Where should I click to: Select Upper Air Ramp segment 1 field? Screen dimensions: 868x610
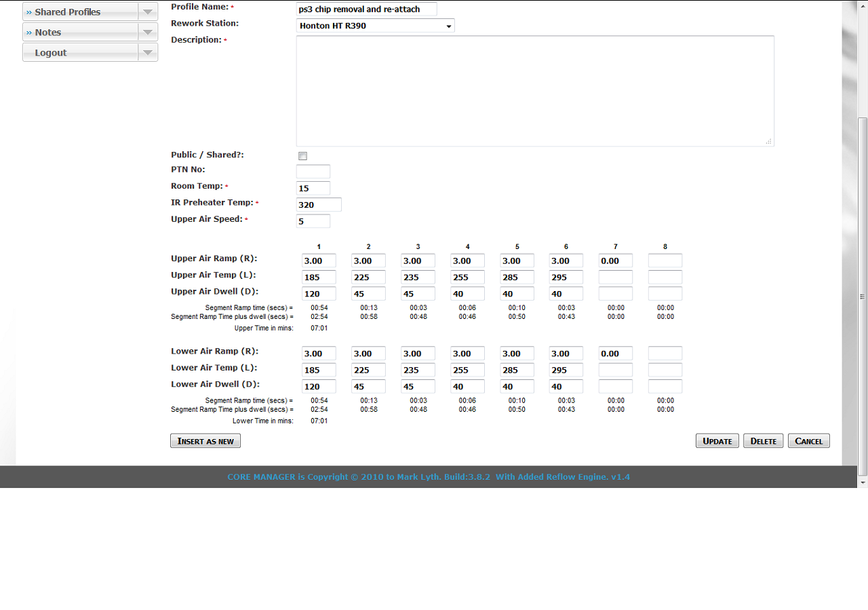[319, 261]
